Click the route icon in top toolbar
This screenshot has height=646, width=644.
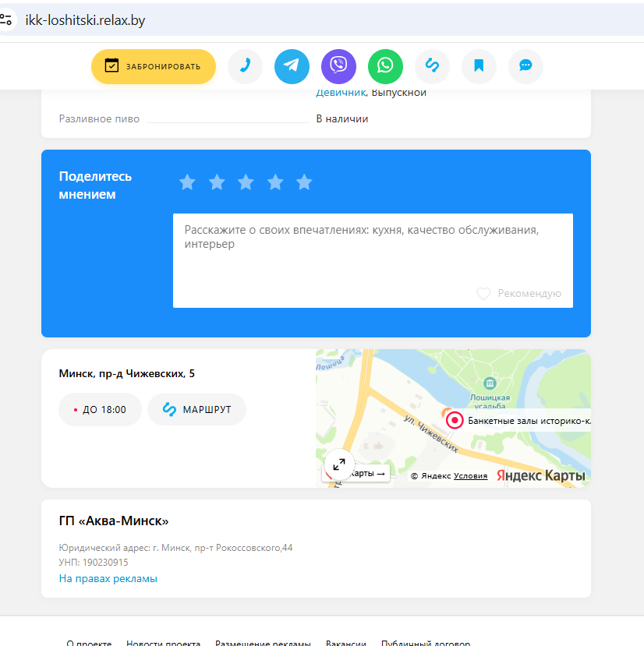pyautogui.click(x=432, y=66)
